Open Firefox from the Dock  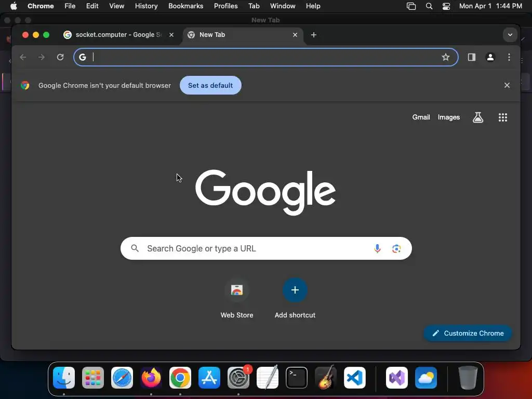tap(151, 378)
